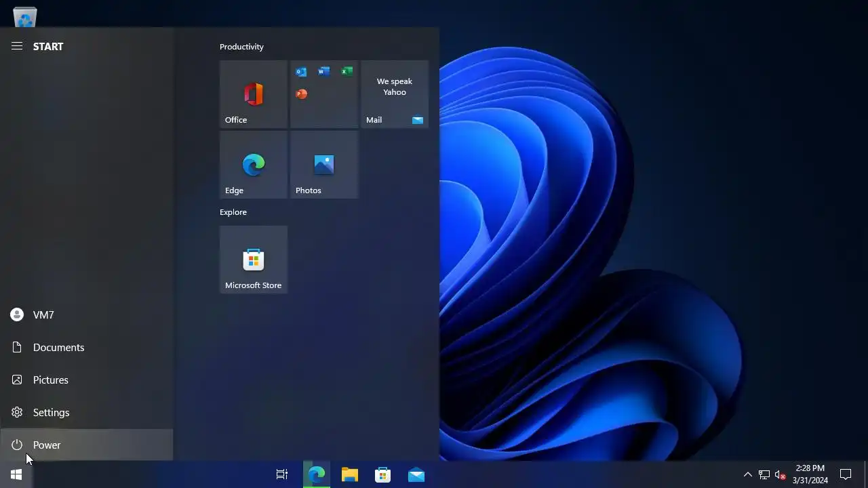This screenshot has height=488, width=868.
Task: Open the Action Center notifications icon
Action: click(x=846, y=474)
